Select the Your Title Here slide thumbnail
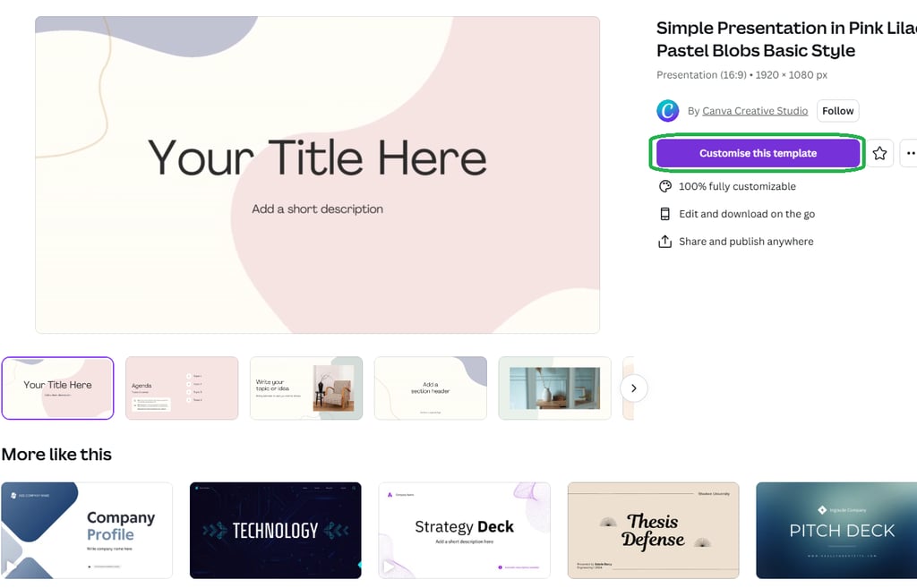The width and height of the screenshot is (917, 588). [57, 388]
